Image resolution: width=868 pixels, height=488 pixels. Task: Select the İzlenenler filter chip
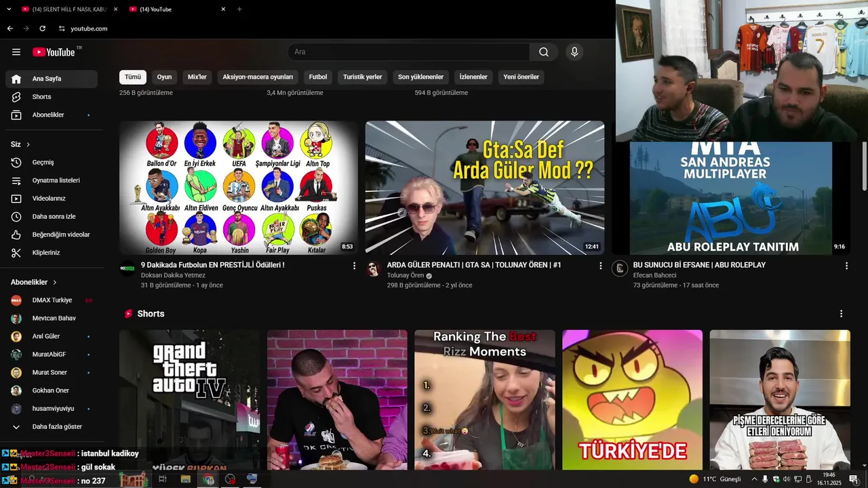[473, 77]
